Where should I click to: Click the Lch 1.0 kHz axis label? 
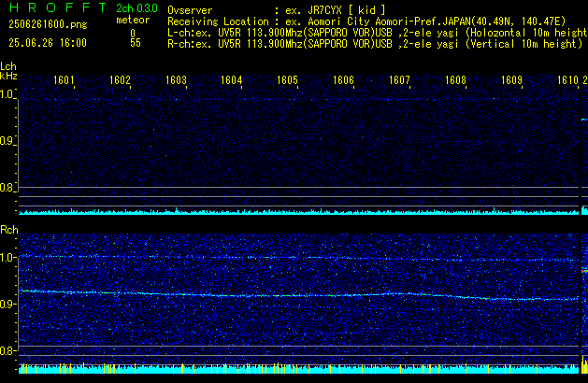(7, 94)
